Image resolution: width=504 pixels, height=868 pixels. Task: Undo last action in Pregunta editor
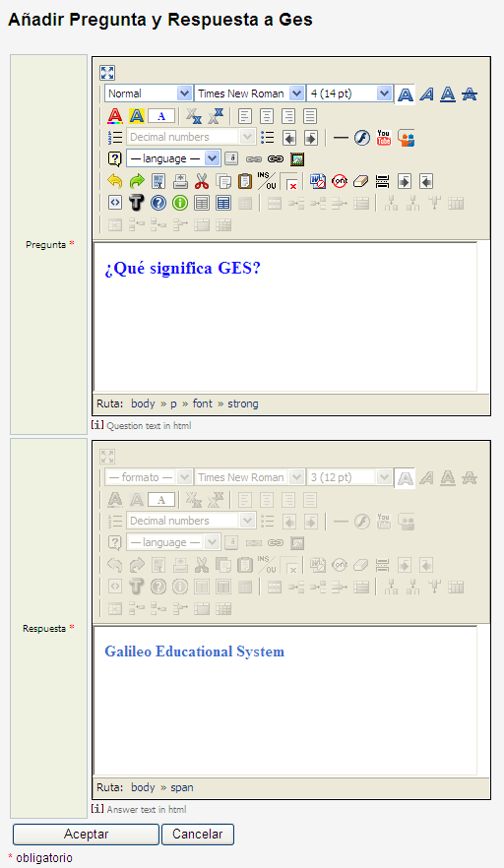click(114, 181)
